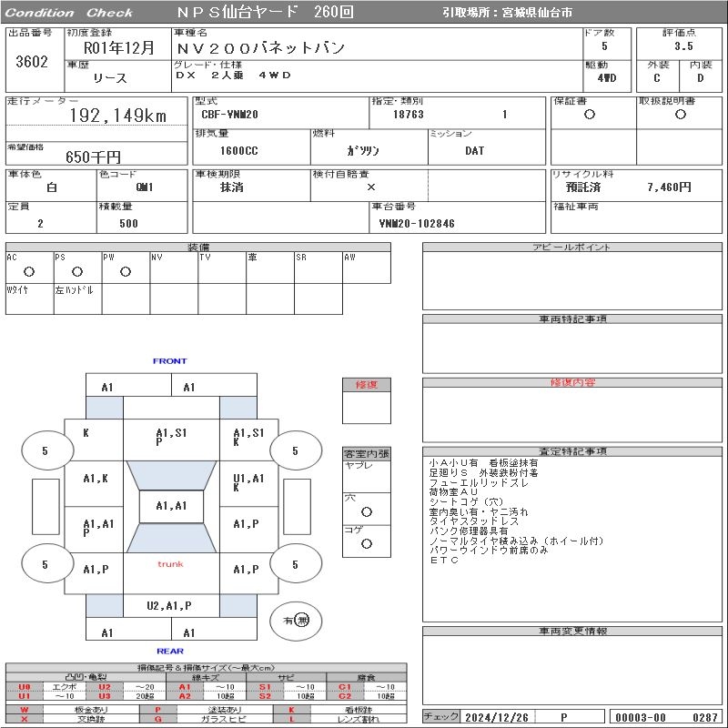
Task: Click the Condition Check title
Action: pyautogui.click(x=69, y=13)
